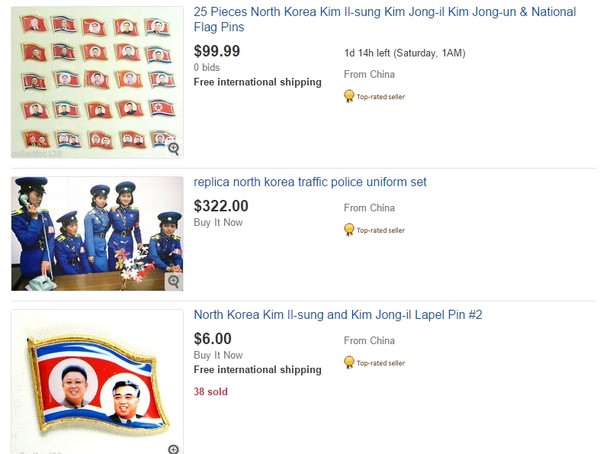Click the magnifier icon on the flag pins image

pos(174,149)
